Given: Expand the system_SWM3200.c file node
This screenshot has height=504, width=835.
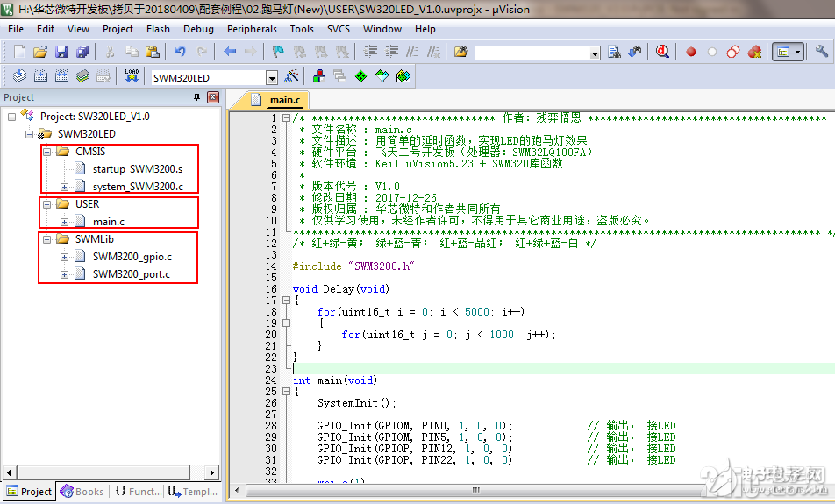Looking at the screenshot, I should [64, 187].
